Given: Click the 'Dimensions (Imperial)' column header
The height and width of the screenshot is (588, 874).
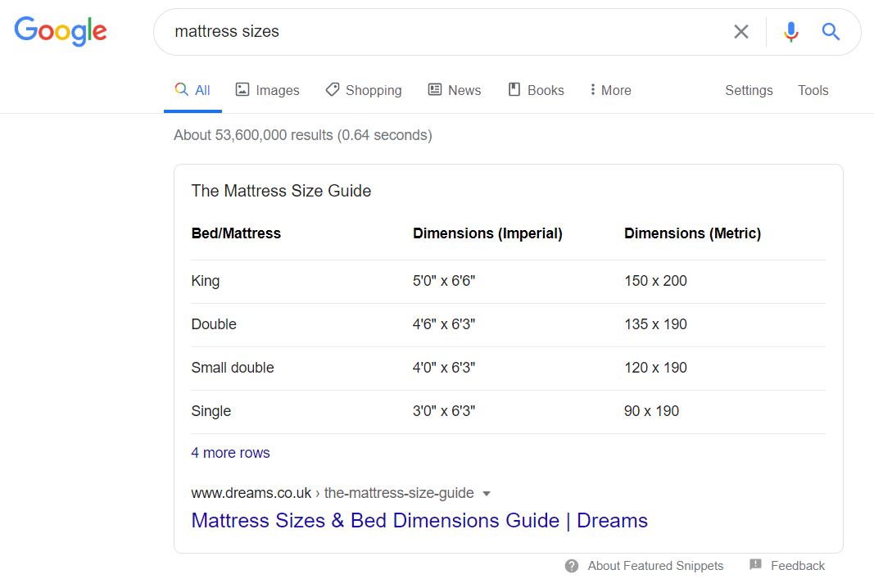Looking at the screenshot, I should point(487,233).
